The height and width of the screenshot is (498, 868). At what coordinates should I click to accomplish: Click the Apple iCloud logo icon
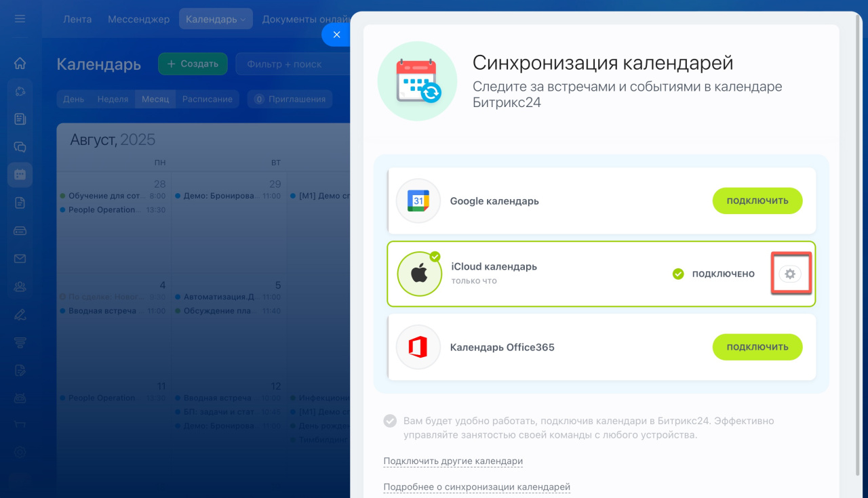(x=419, y=274)
